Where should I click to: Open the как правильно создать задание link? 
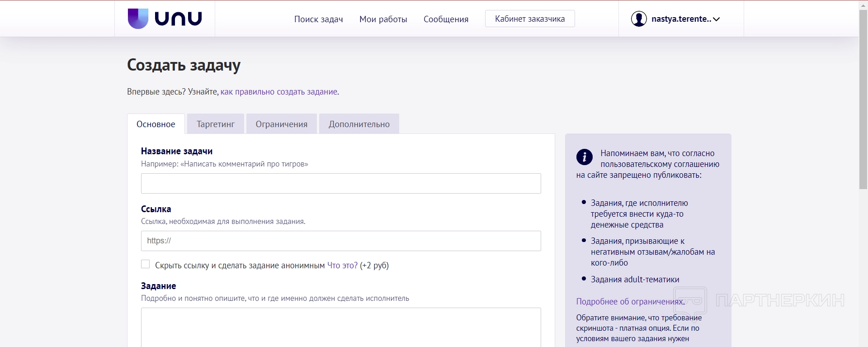click(x=278, y=92)
